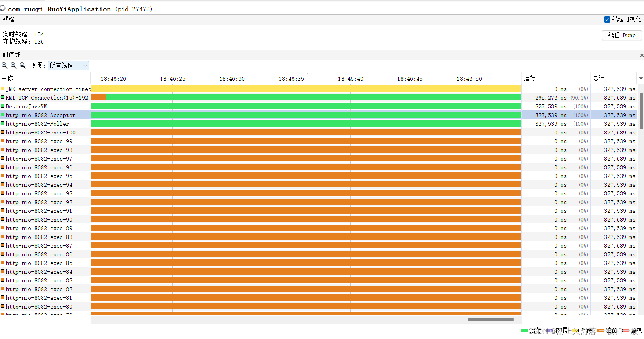Click the fit-to-width zoom icon
The height and width of the screenshot is (339, 644).
(x=23, y=66)
